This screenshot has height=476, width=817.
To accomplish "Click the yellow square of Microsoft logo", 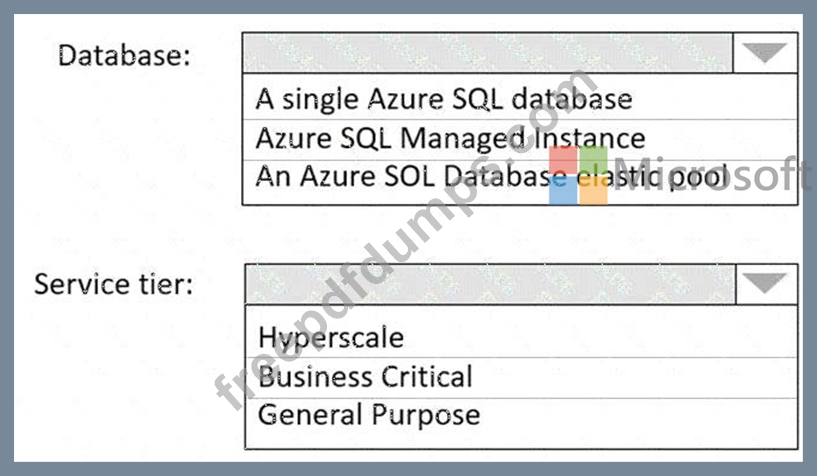I will click(593, 191).
